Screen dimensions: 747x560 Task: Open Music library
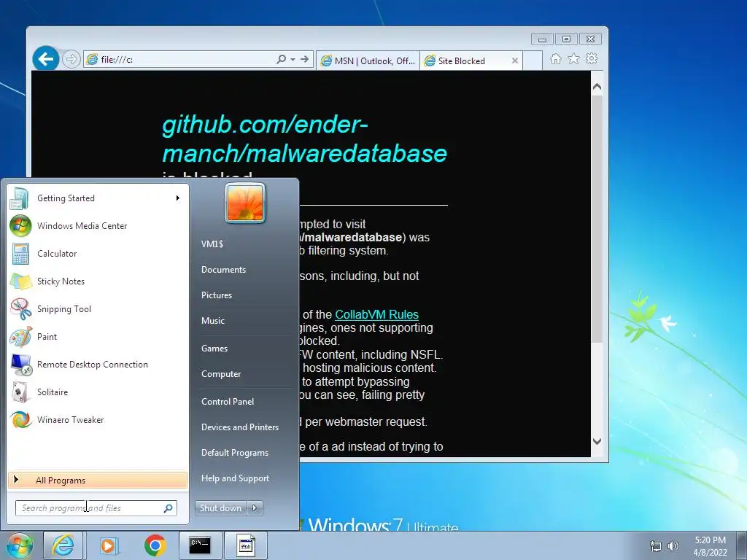point(213,321)
